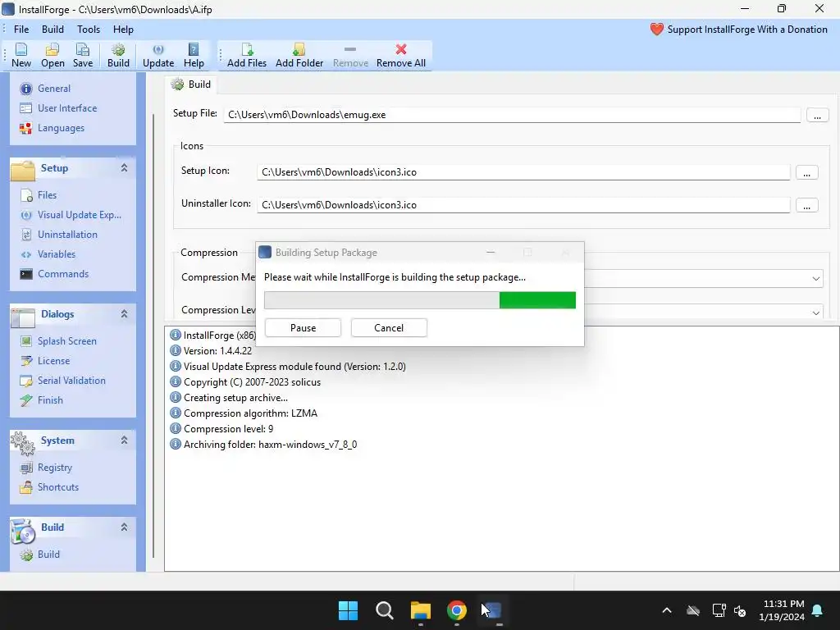Viewport: 840px width, 630px height.
Task: Select log line 'Visual Update Express module found'
Action: click(288, 367)
